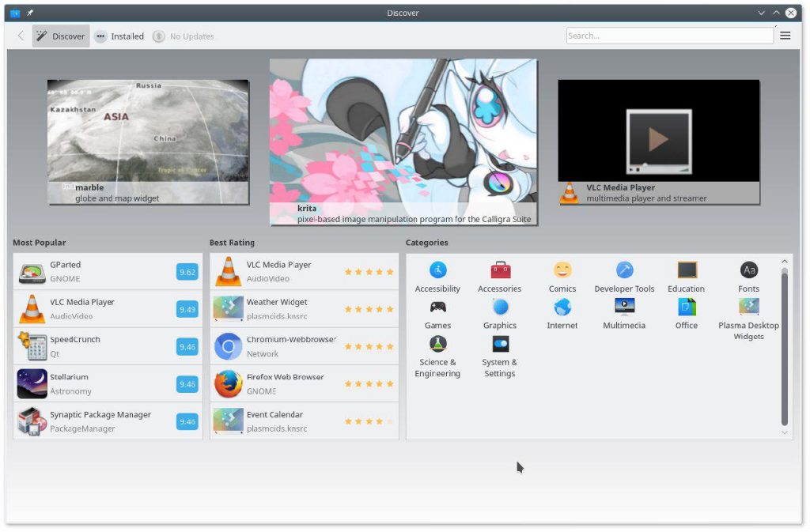This screenshot has width=810, height=532.
Task: Open the krita featured banner
Action: coord(403,142)
